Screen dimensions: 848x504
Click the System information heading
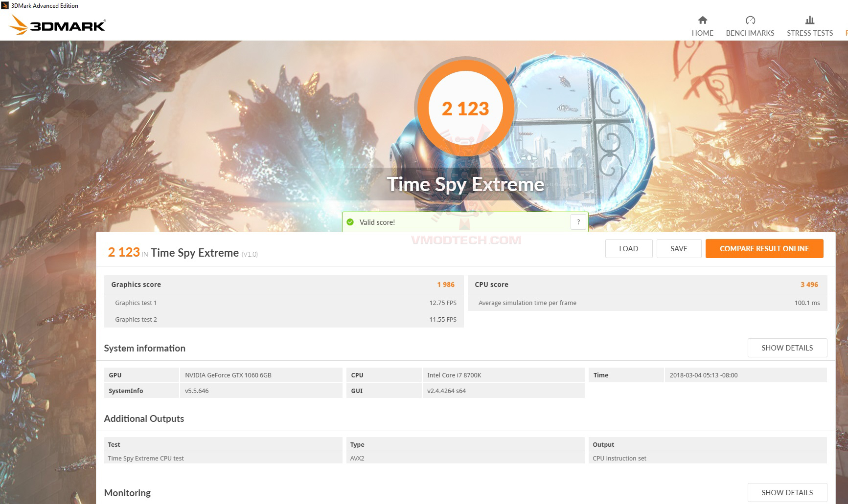(145, 348)
